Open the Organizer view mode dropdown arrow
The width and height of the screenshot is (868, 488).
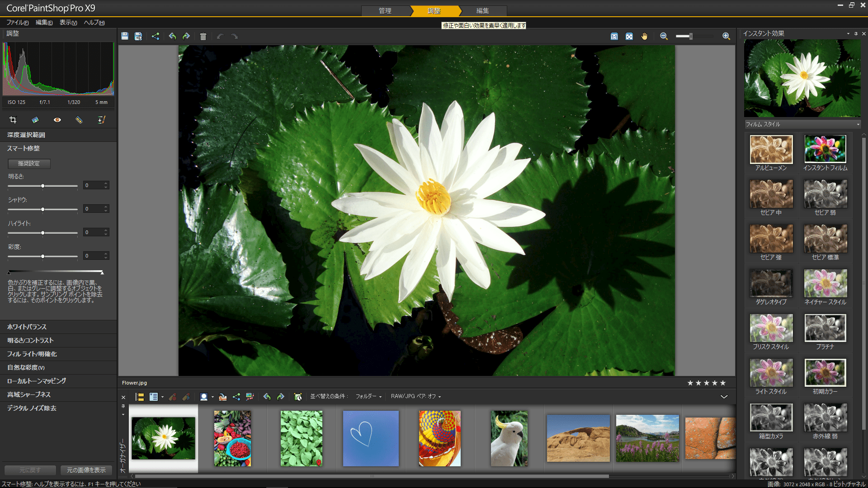(162, 397)
